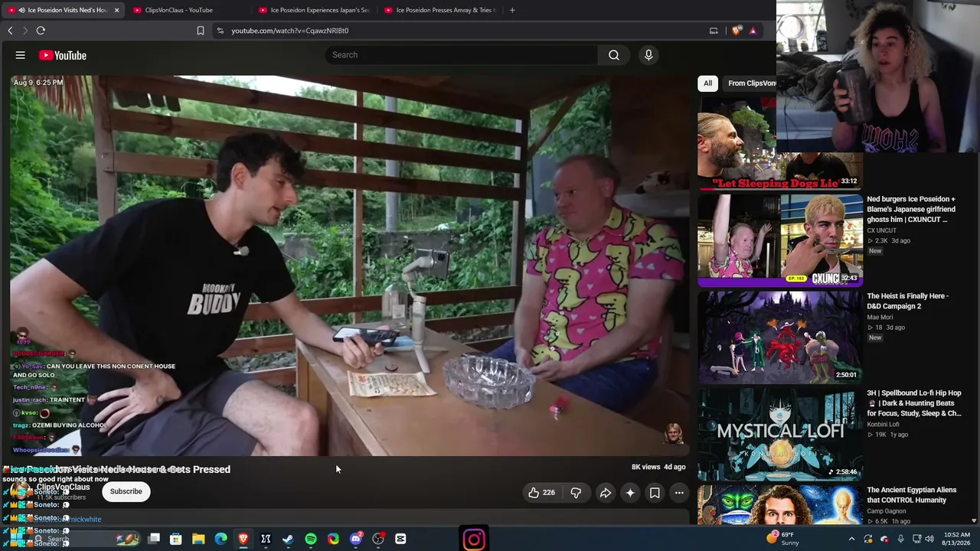980x551 pixels.
Task: Click the microphone icon in system tray
Action: point(900,540)
